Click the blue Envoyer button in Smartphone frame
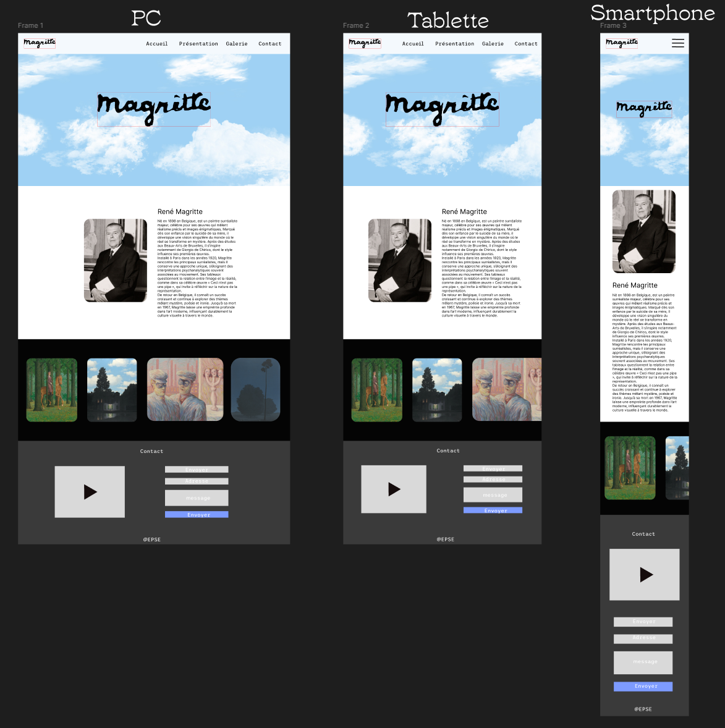725x728 pixels. 643,686
